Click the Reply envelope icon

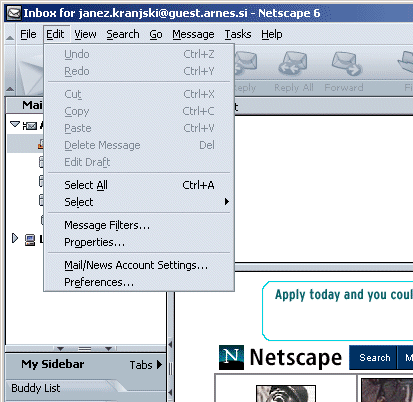tap(246, 63)
